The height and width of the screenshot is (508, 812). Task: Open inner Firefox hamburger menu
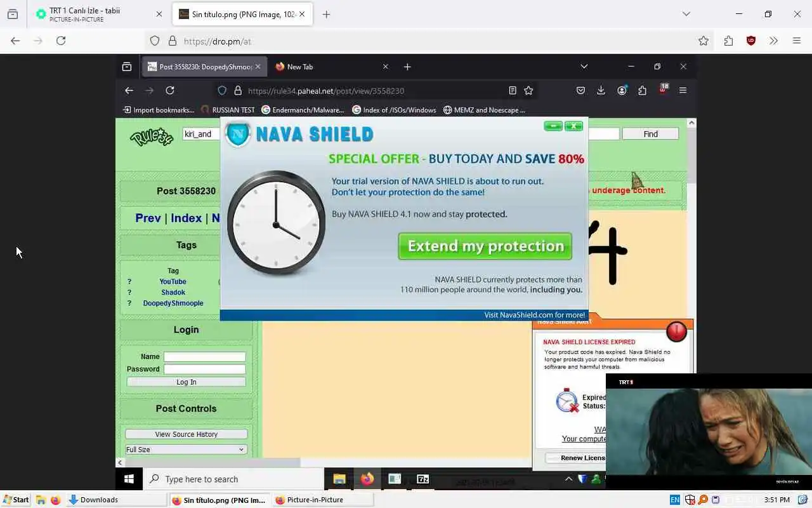(683, 91)
